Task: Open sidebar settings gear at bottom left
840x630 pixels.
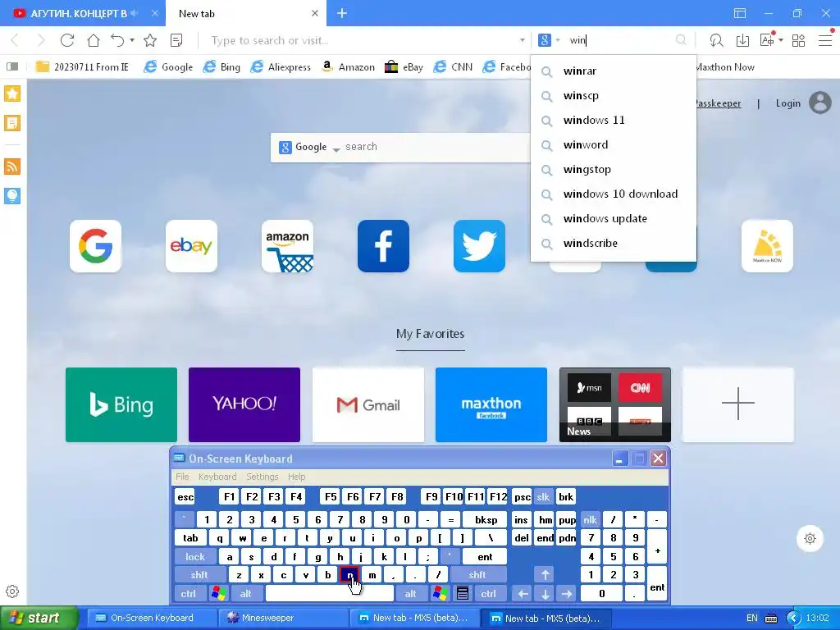Action: click(12, 591)
